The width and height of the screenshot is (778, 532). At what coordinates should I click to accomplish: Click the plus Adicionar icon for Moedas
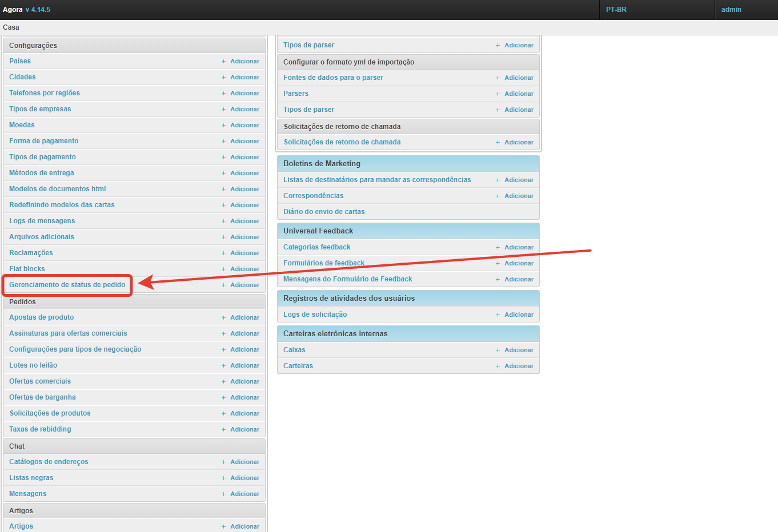click(224, 125)
